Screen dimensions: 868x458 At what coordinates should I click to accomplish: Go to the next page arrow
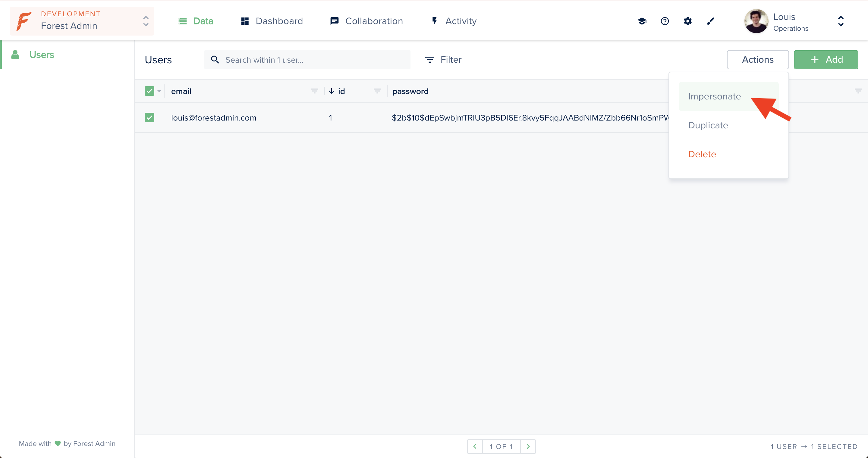(528, 446)
